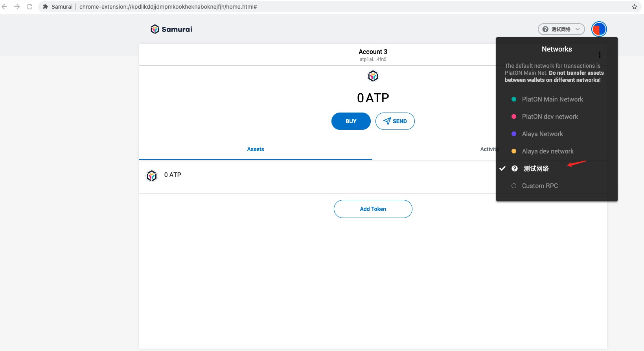Click the Add Token button
Viewport: 644px width, 351px height.
[x=373, y=209]
